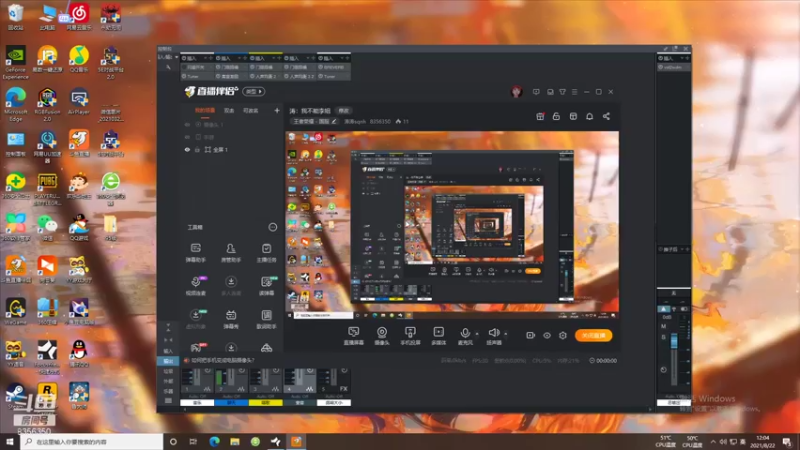Click blue label of mixer channel 2
Viewport: 800px width, 450px height.
[x=231, y=403]
